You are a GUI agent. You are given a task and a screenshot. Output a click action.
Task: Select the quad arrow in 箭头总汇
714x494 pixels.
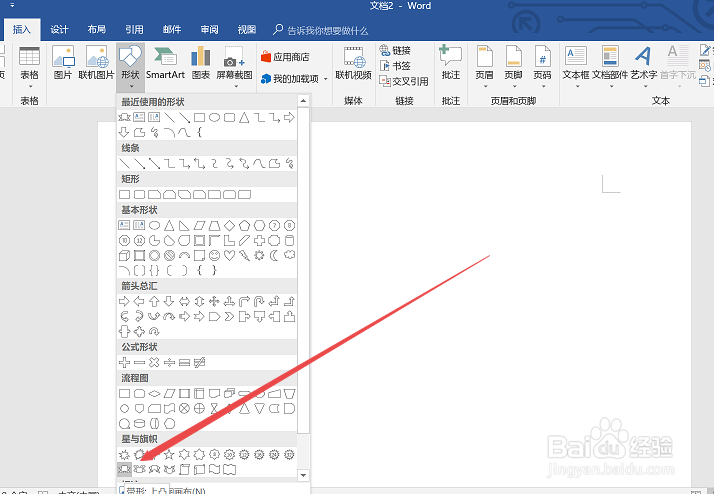click(x=214, y=301)
